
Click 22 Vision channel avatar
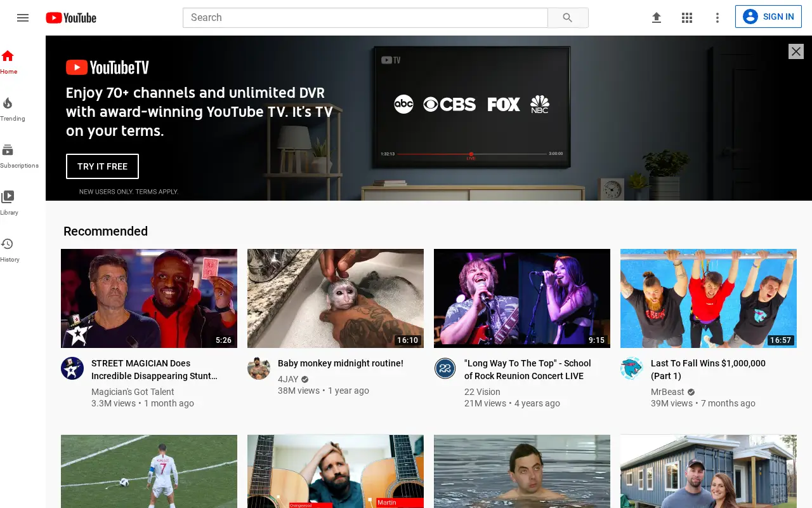445,368
